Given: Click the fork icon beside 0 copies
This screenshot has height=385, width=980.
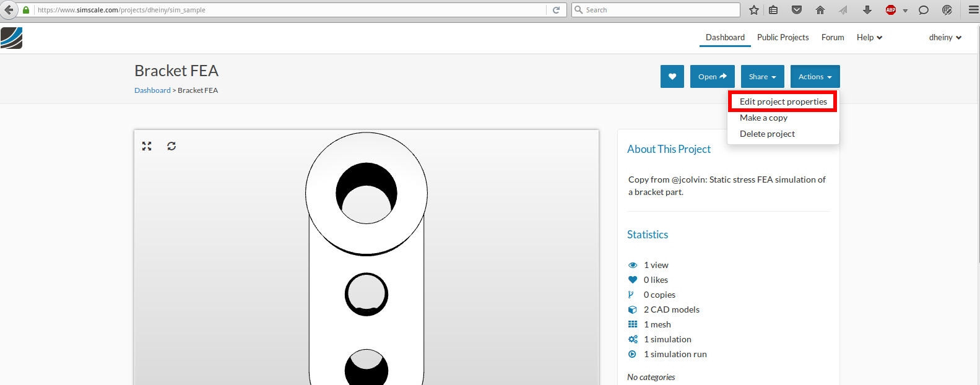Looking at the screenshot, I should tap(631, 295).
